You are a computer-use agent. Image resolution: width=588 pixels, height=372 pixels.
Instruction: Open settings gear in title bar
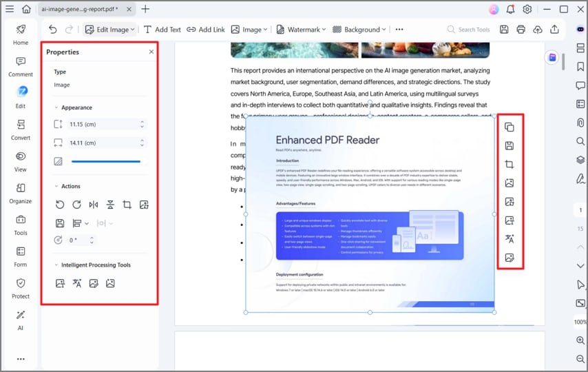[x=527, y=10]
